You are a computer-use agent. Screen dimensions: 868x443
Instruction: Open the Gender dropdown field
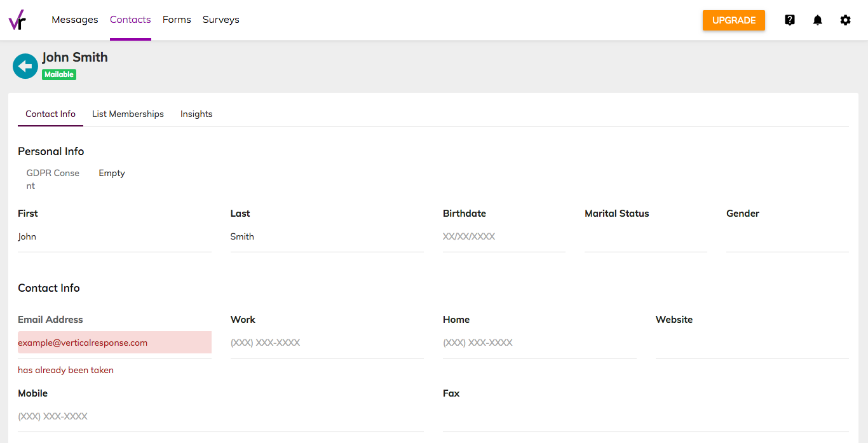pyautogui.click(x=787, y=236)
